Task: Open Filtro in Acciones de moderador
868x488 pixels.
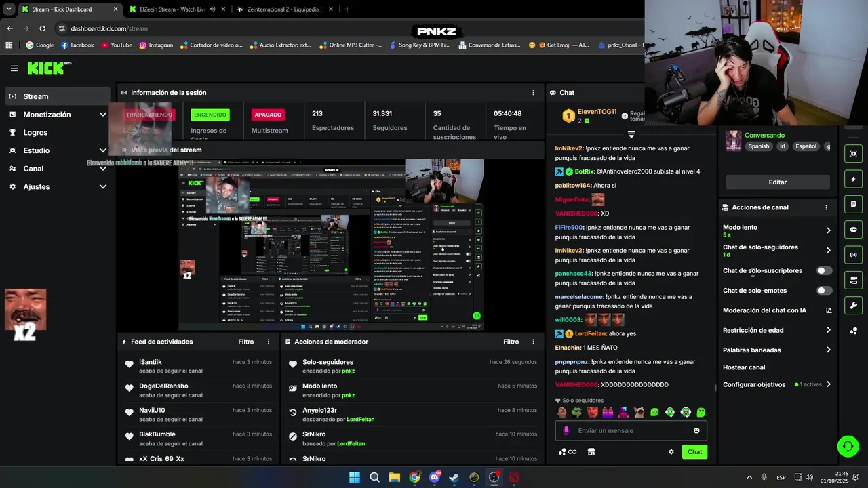Action: tap(511, 342)
